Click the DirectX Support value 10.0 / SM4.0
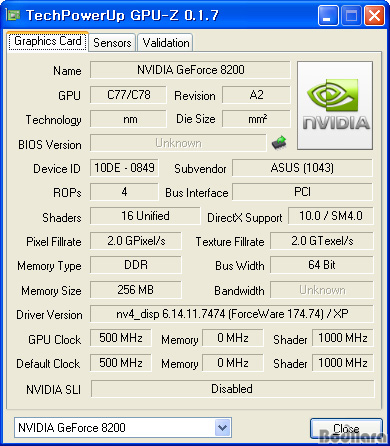 [331, 216]
